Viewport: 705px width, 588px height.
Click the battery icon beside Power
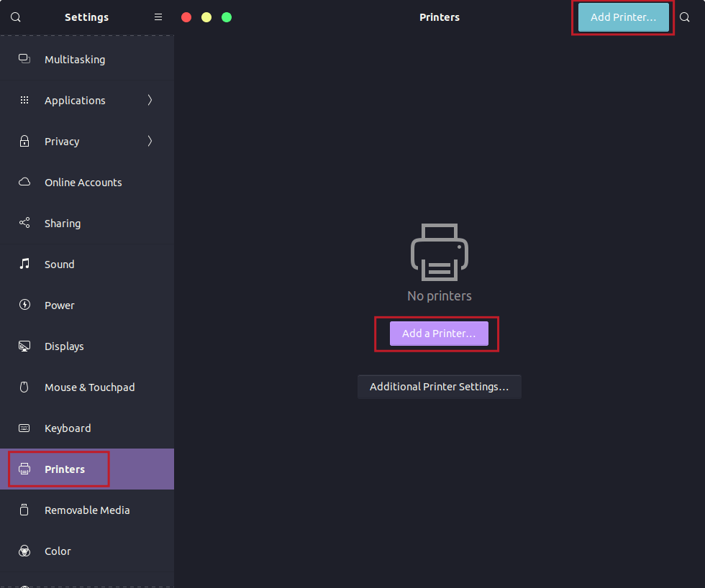pyautogui.click(x=24, y=305)
